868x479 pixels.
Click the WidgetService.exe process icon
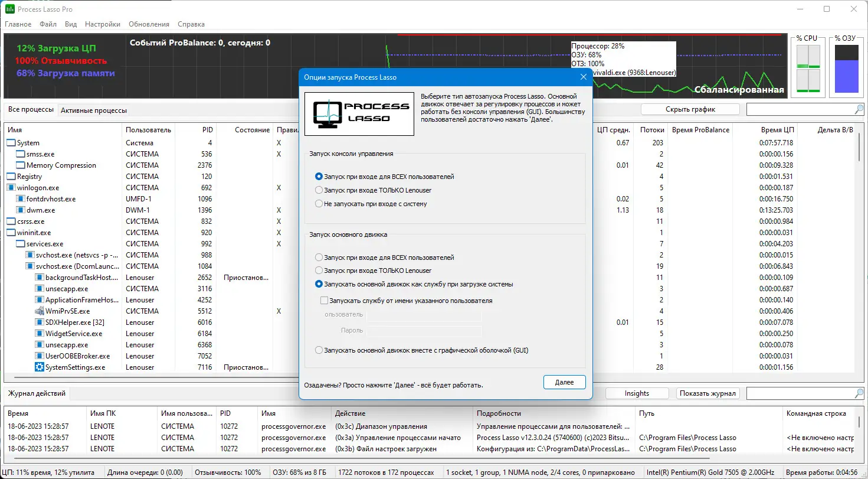coord(40,334)
